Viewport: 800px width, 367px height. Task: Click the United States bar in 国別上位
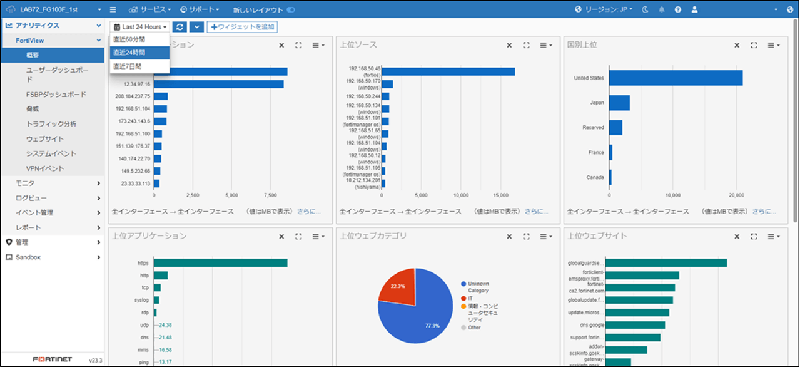[676, 78]
